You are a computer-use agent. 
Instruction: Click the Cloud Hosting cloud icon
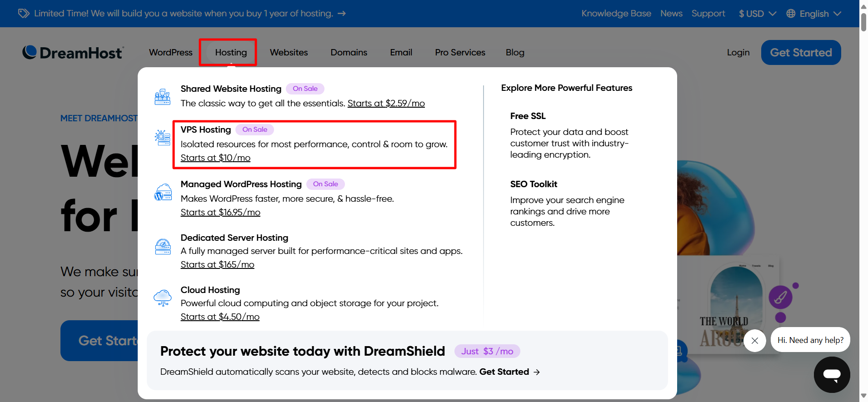pyautogui.click(x=162, y=298)
